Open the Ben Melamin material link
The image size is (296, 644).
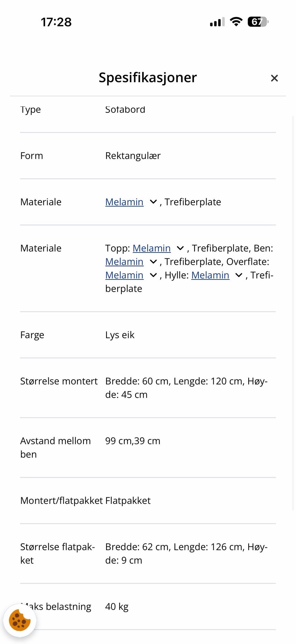[x=124, y=261]
